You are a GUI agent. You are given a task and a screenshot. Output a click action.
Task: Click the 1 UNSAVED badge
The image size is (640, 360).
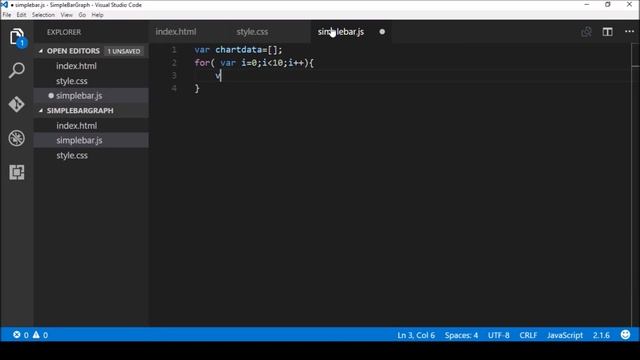tap(124, 51)
